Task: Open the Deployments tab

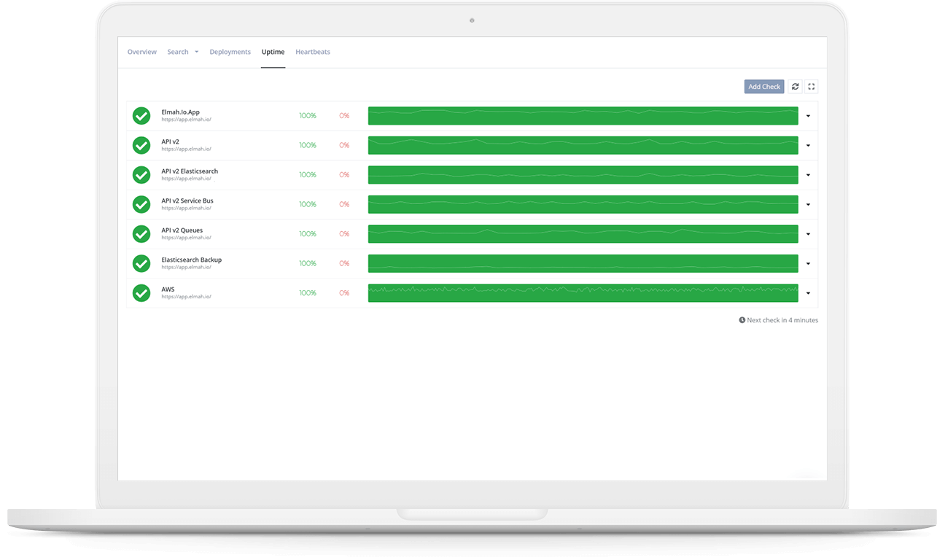Action: point(230,51)
